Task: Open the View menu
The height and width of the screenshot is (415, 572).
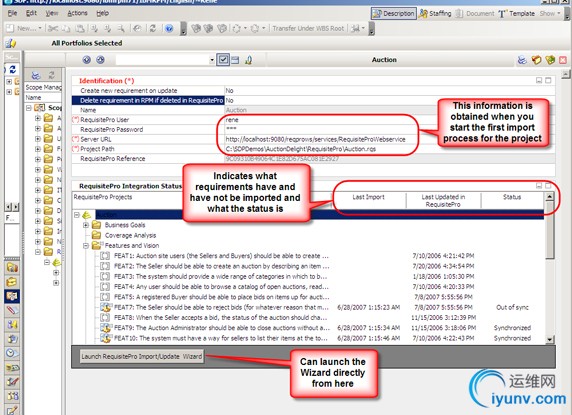Action: click(52, 13)
